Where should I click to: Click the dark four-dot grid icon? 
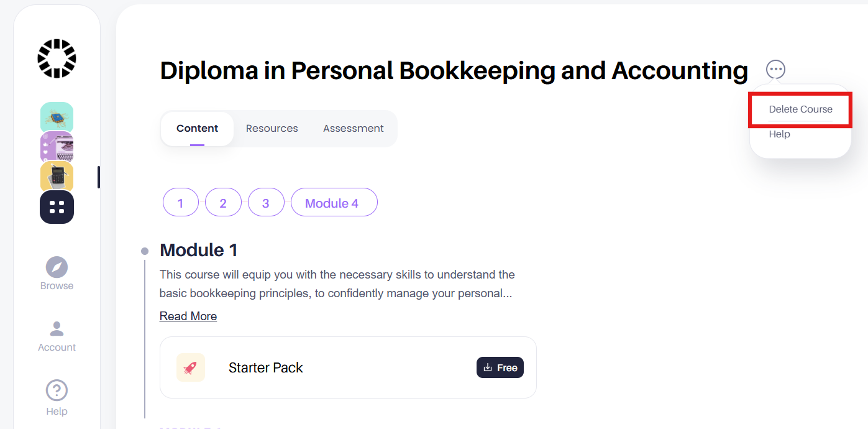[x=57, y=207]
